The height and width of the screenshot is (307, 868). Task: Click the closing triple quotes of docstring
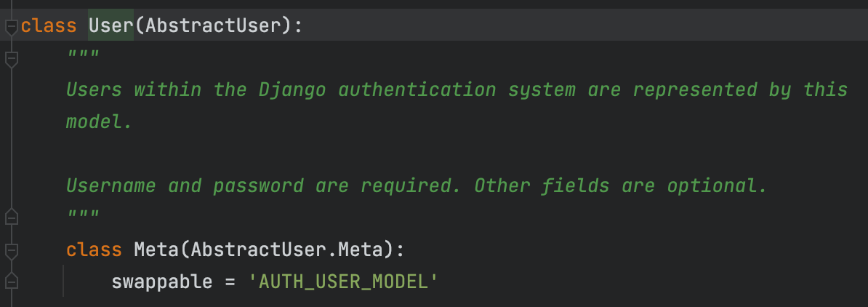[82, 216]
